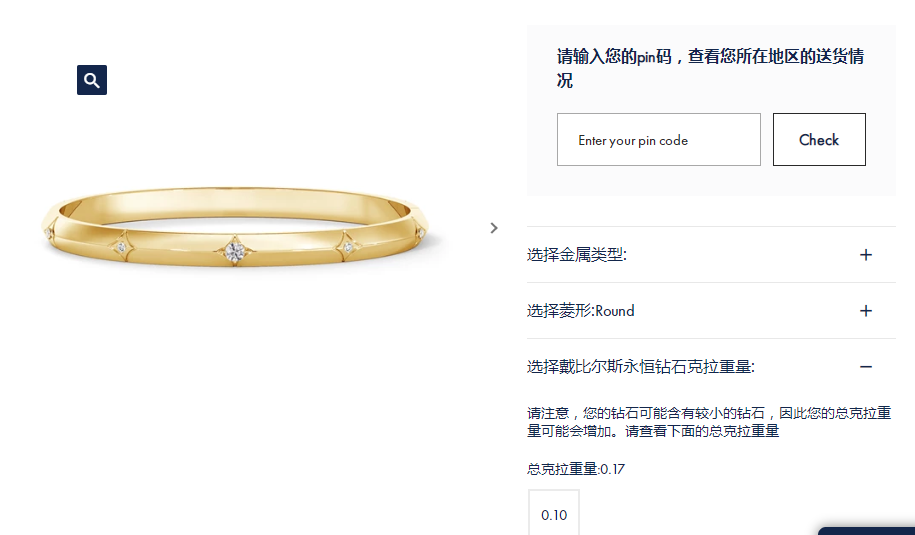Open the dark widget at bottom-right corner
The height and width of the screenshot is (535, 915).
point(867,531)
